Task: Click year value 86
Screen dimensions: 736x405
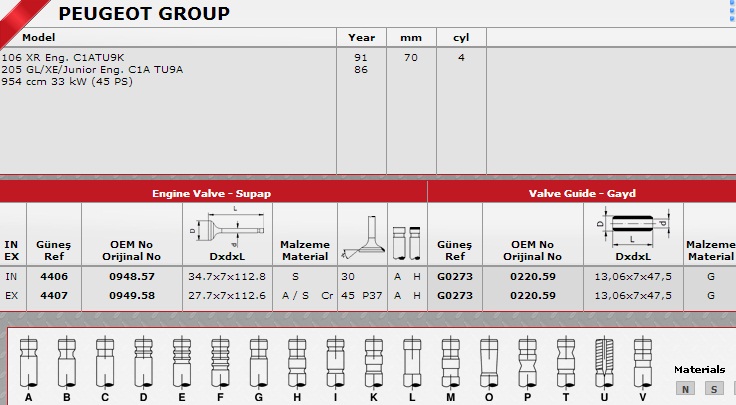Action: click(361, 69)
